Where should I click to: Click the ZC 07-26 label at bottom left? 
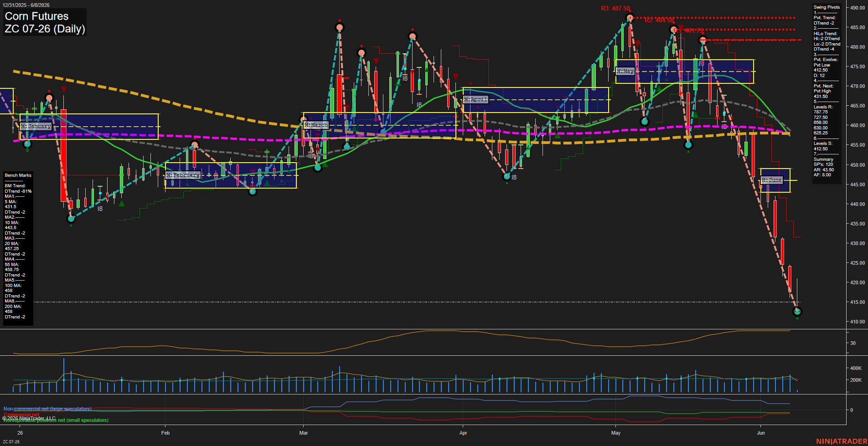coord(11,442)
